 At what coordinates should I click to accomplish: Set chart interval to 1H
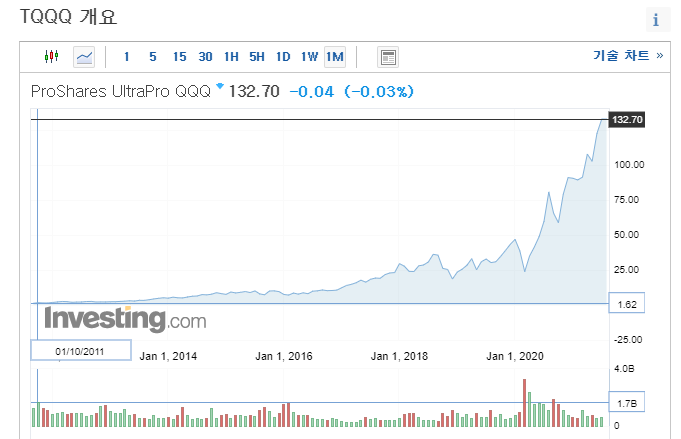click(x=231, y=57)
